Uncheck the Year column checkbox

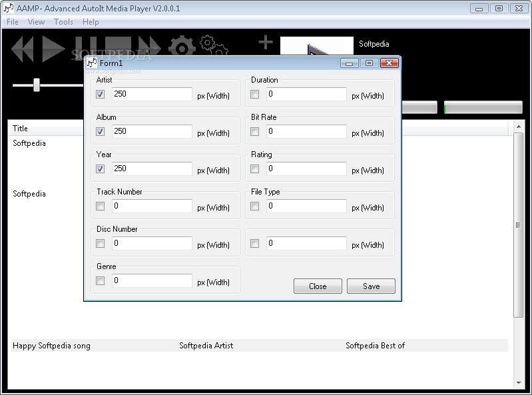[100, 169]
